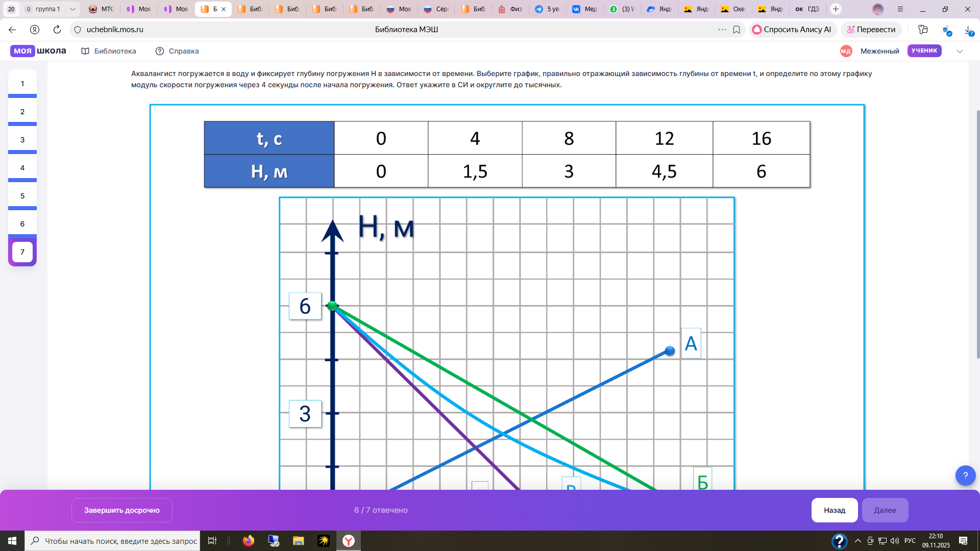Open the МД user avatar
This screenshot has width=980, height=551.
(x=846, y=51)
